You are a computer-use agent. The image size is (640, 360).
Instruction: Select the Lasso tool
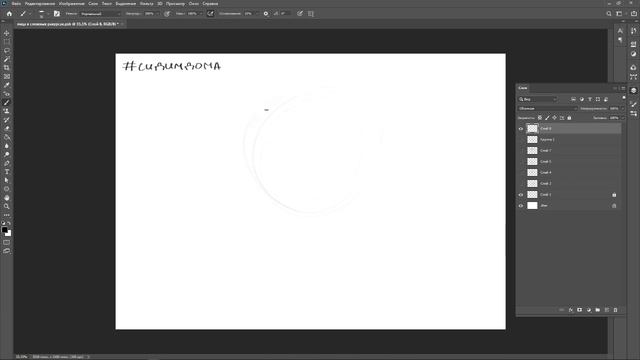click(7, 51)
